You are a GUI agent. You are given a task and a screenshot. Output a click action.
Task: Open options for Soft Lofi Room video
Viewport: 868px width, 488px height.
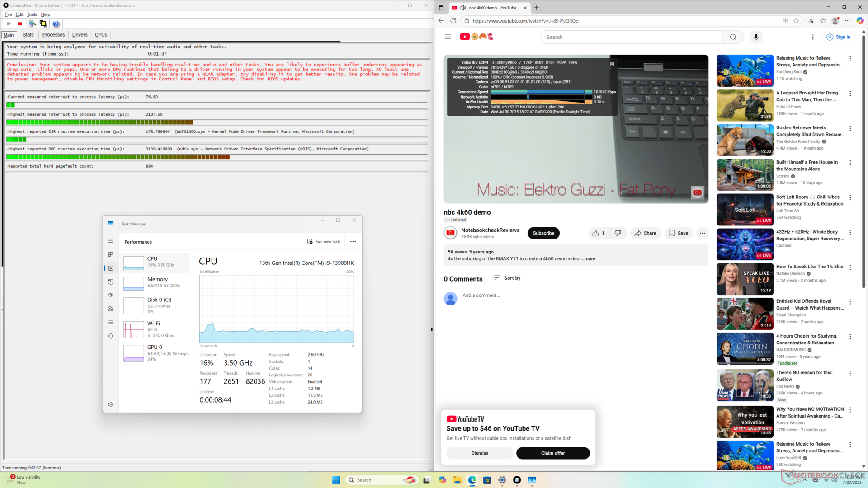point(850,197)
